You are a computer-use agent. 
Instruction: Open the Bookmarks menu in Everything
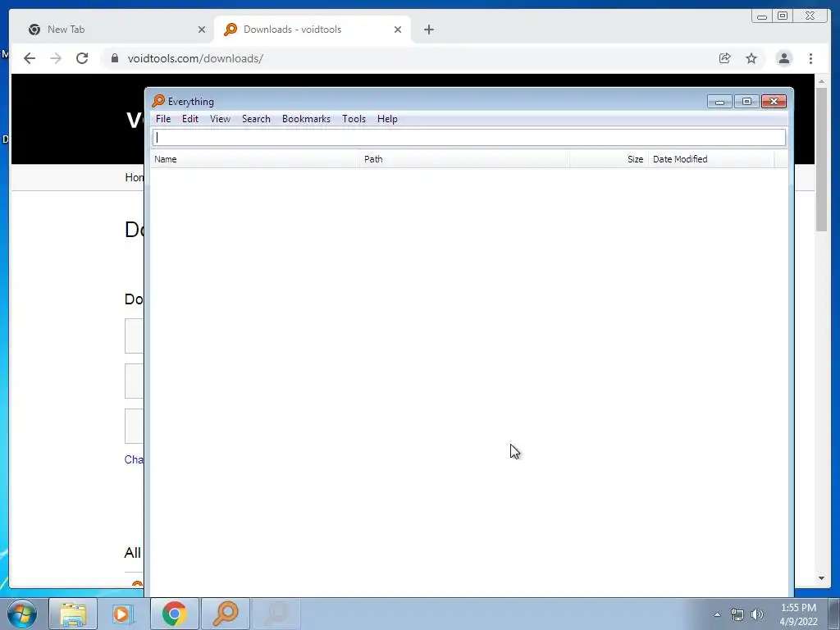(x=306, y=119)
